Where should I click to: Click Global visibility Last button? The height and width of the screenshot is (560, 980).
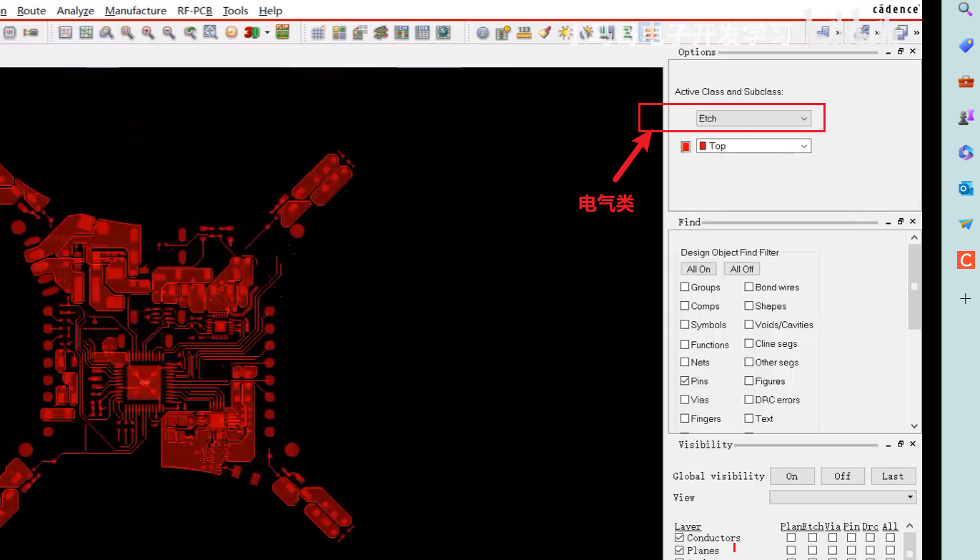tap(893, 476)
